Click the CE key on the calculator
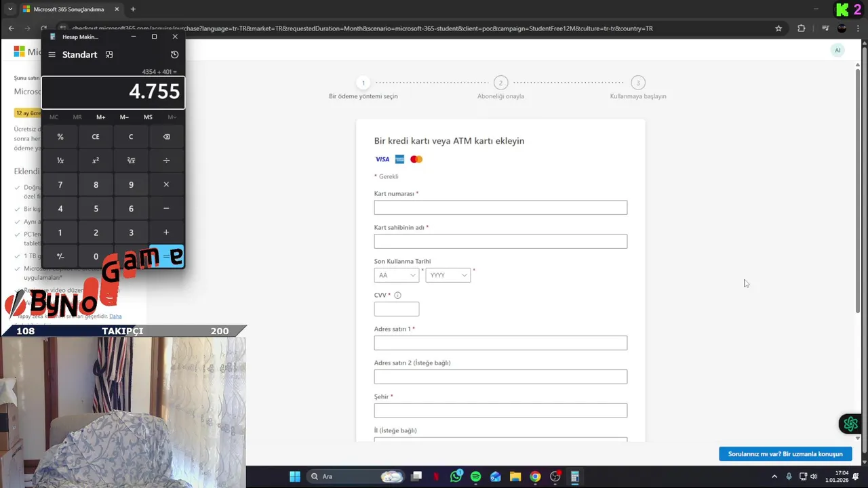Image resolution: width=868 pixels, height=488 pixels. point(96,137)
